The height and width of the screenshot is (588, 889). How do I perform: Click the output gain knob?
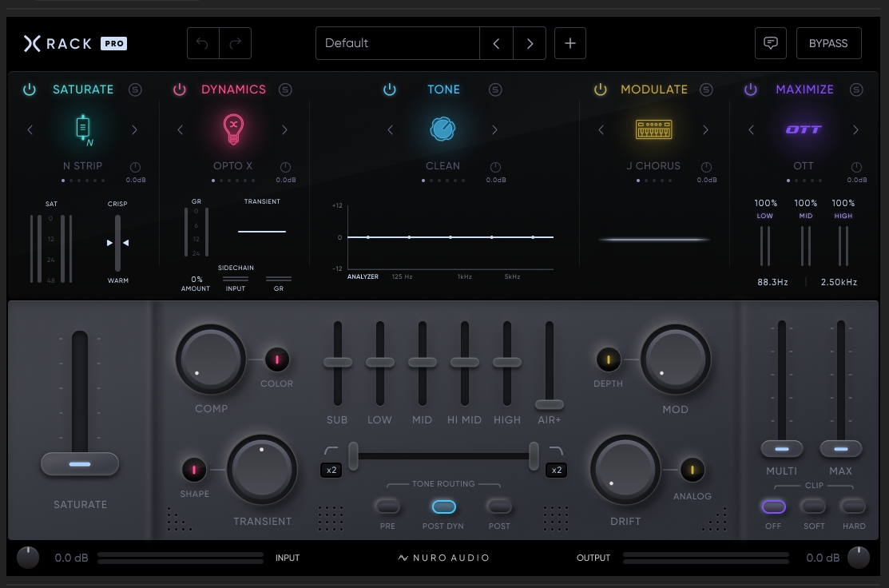(859, 558)
